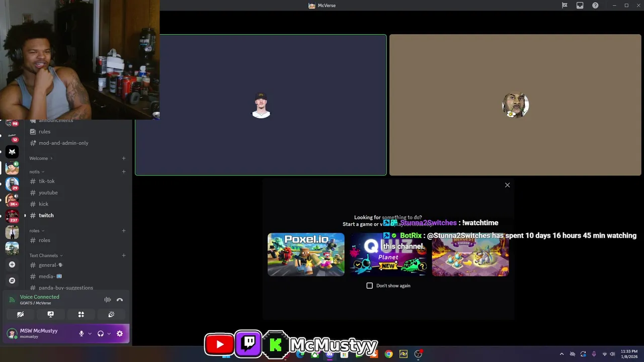Open OBS Studio from the taskbar
Image resolution: width=644 pixels, height=362 pixels.
tap(418, 354)
